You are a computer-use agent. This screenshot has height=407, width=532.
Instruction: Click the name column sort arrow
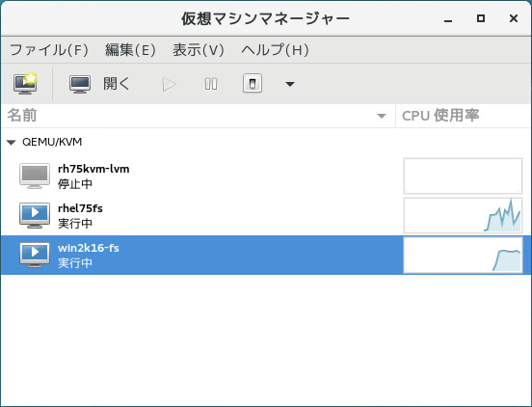[382, 116]
